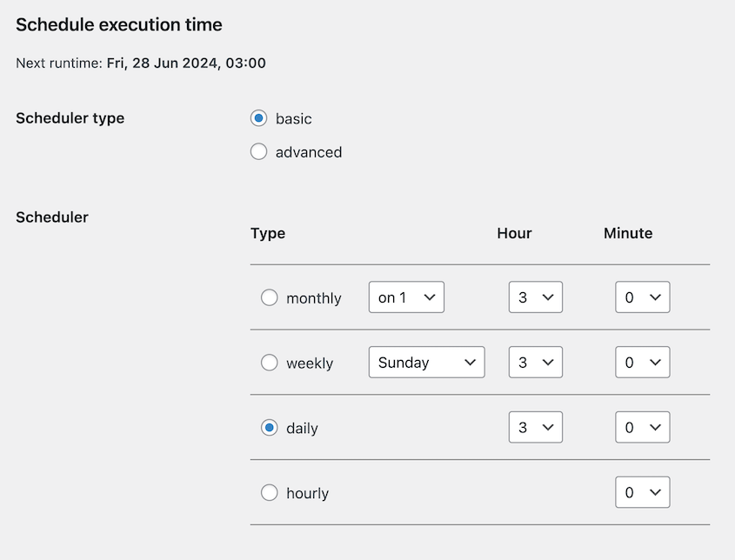This screenshot has height=560, width=735.
Task: Click the 'Scheduler type' label
Action: [70, 118]
